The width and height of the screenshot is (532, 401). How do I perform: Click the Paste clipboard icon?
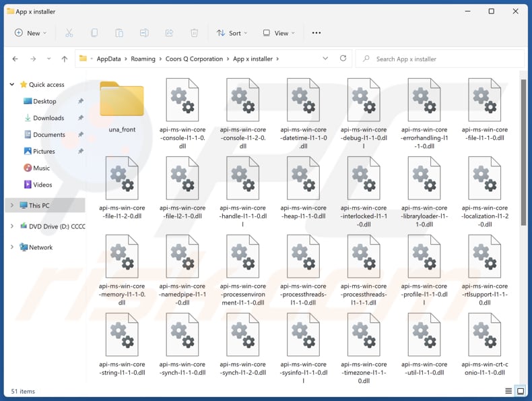point(119,33)
